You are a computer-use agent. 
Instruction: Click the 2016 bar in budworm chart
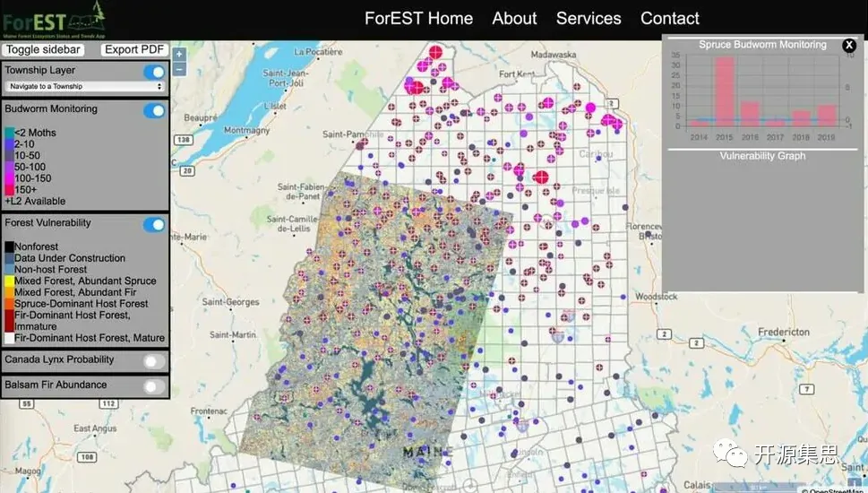click(x=750, y=114)
